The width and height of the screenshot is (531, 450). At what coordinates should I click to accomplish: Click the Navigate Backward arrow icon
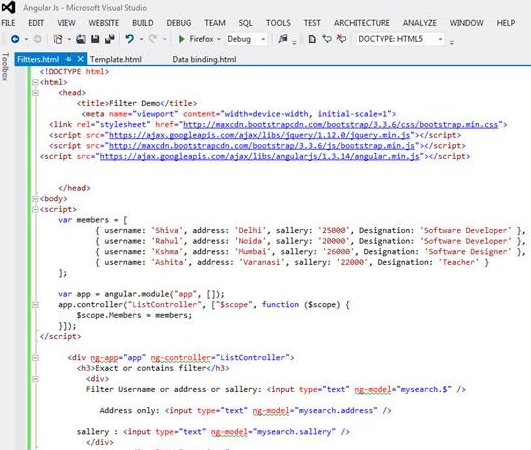click(x=15, y=39)
